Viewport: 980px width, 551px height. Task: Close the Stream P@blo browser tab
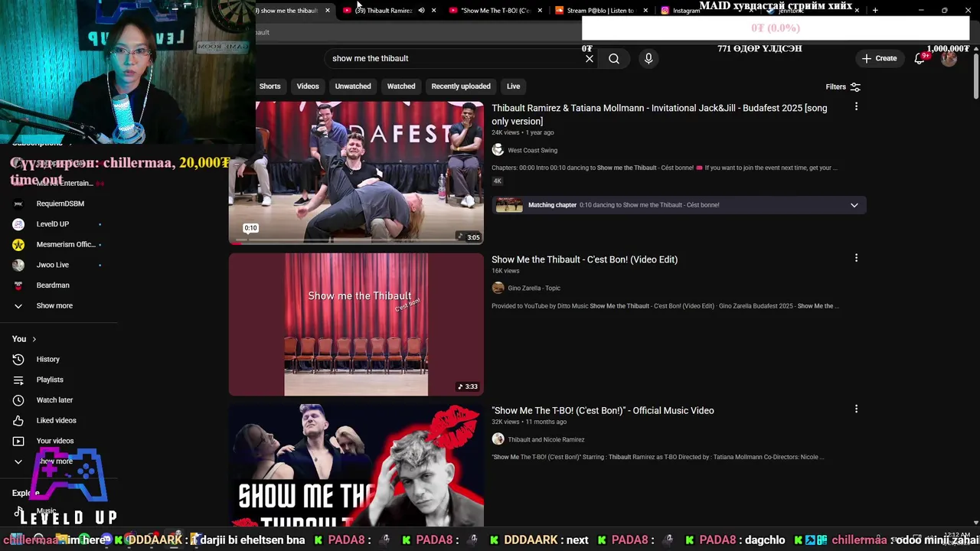click(x=645, y=11)
